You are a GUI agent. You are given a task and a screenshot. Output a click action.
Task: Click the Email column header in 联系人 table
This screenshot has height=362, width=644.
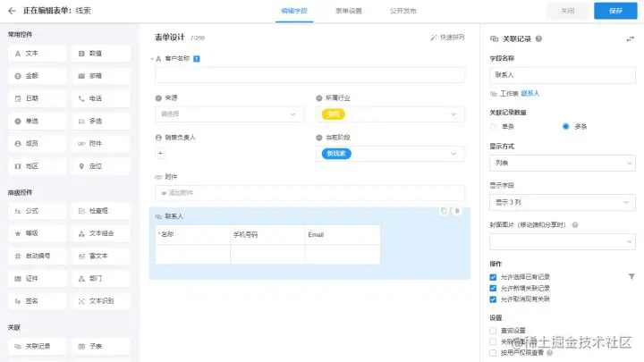coord(342,235)
